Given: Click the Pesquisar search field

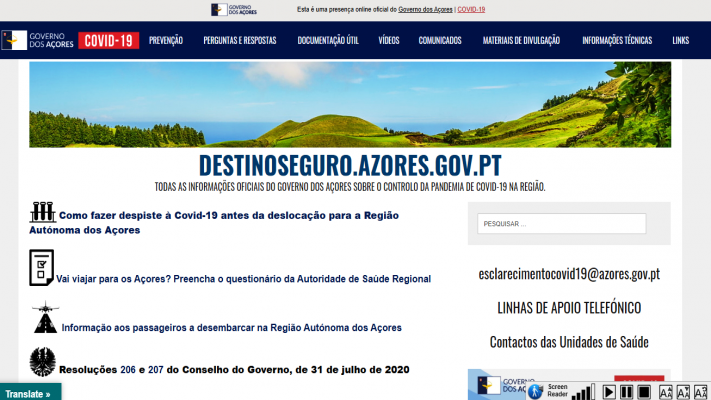Looking at the screenshot, I should [x=561, y=224].
